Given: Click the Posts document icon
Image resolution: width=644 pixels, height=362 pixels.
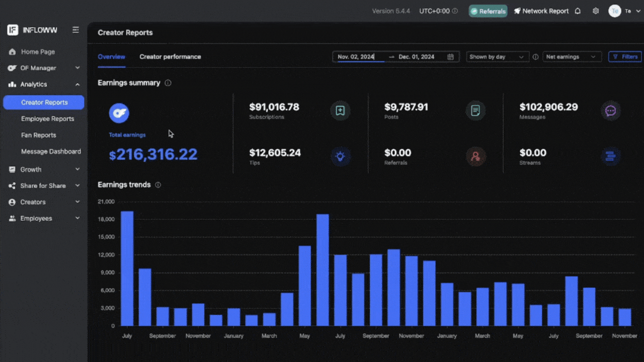Looking at the screenshot, I should tap(475, 111).
